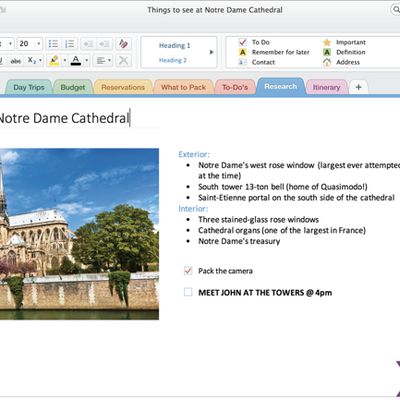Click the Definition tag icon

(x=327, y=52)
